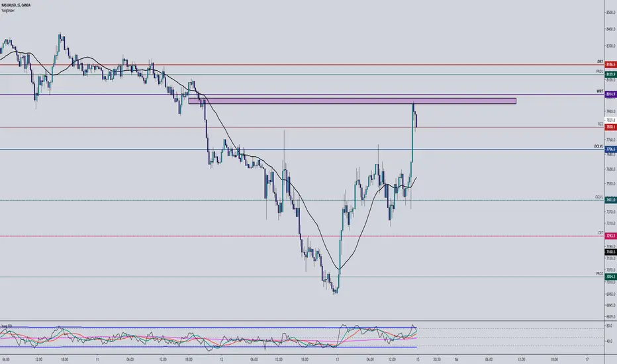Click the WRT line label
The width and height of the screenshot is (617, 364).
point(600,91)
